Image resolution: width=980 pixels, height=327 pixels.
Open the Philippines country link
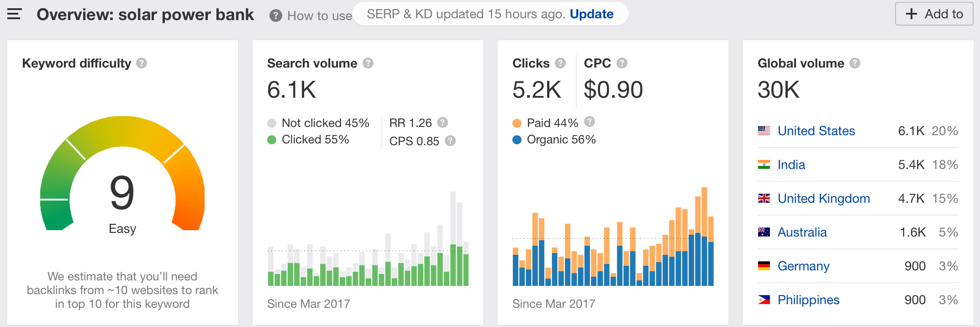(x=808, y=300)
